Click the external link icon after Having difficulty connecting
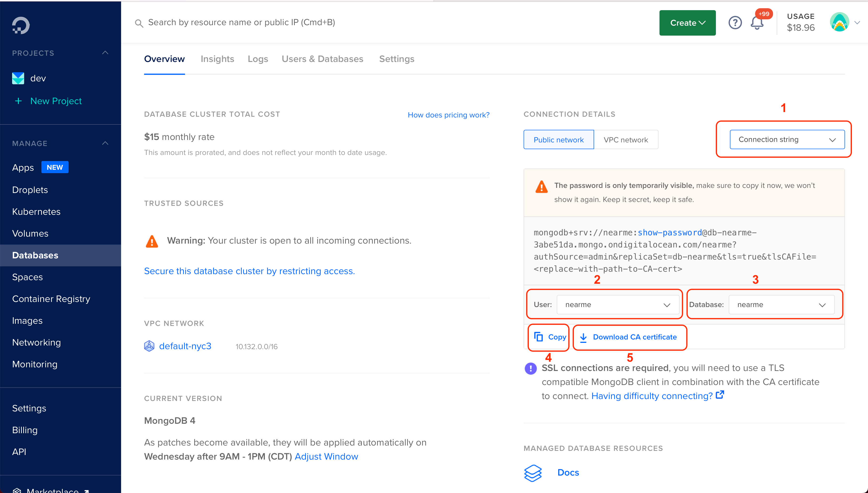 [x=720, y=395]
